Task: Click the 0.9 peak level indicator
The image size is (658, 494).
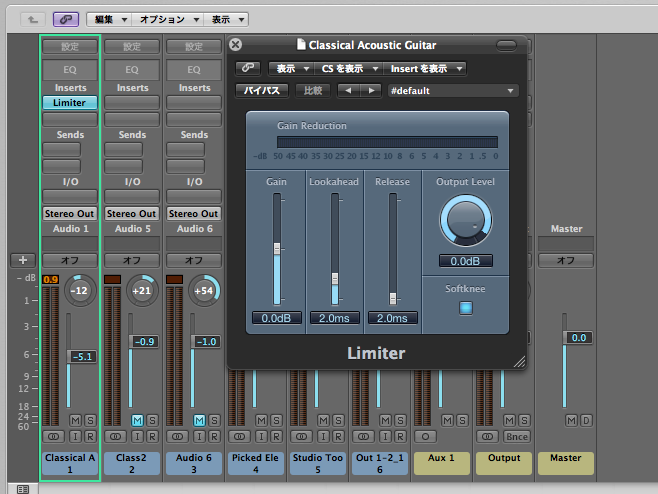Action: (x=50, y=280)
